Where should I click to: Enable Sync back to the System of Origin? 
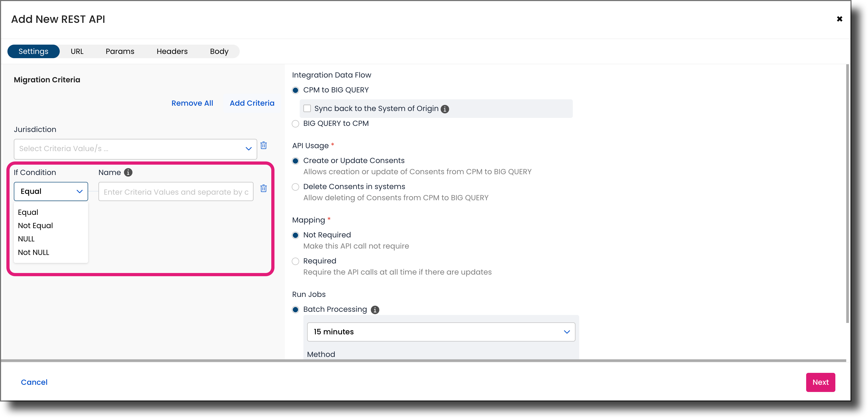coord(307,108)
